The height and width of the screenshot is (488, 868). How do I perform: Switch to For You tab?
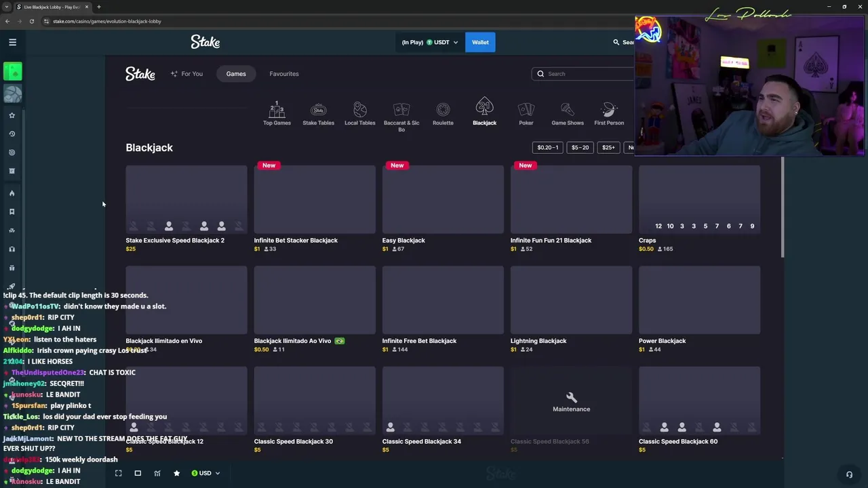186,74
